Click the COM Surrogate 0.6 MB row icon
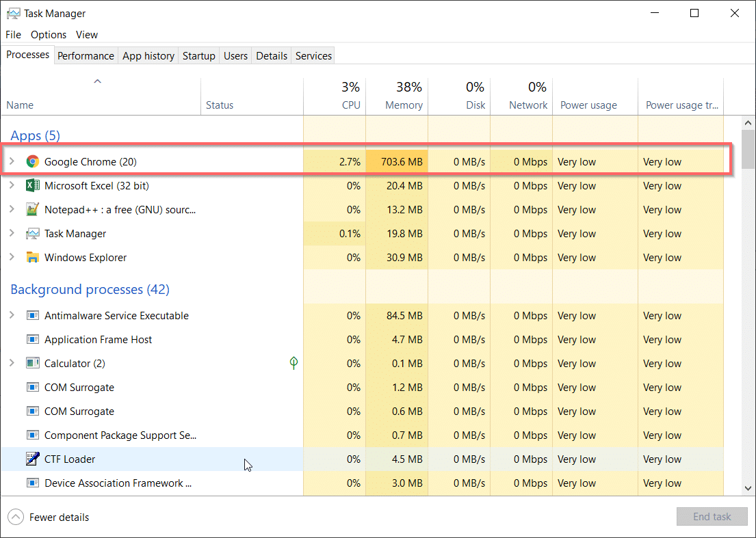756x538 pixels. point(33,412)
